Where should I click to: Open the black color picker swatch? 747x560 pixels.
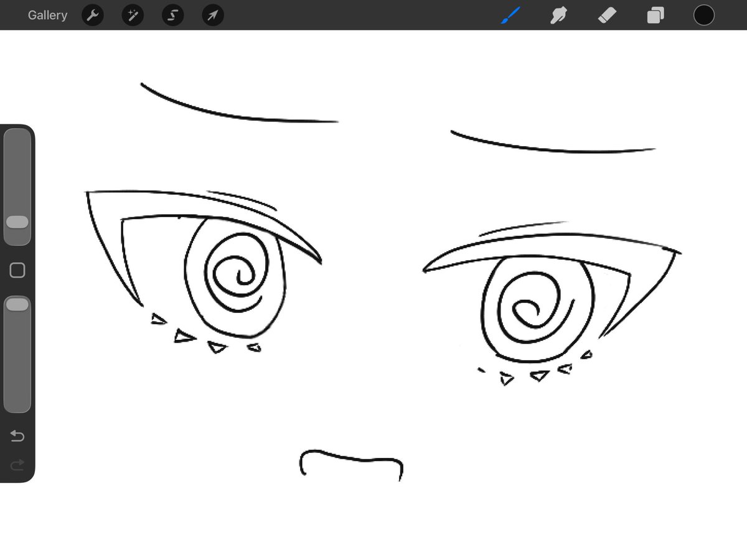[x=704, y=15]
